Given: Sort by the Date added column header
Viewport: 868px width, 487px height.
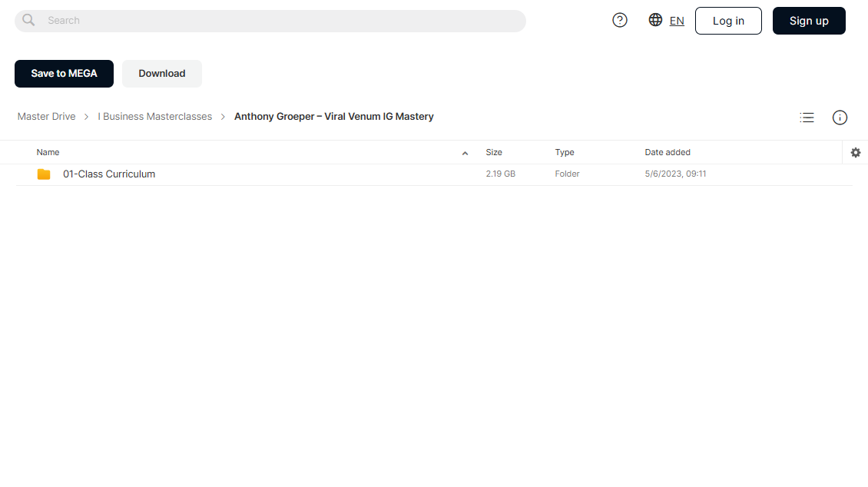Looking at the screenshot, I should click(668, 152).
